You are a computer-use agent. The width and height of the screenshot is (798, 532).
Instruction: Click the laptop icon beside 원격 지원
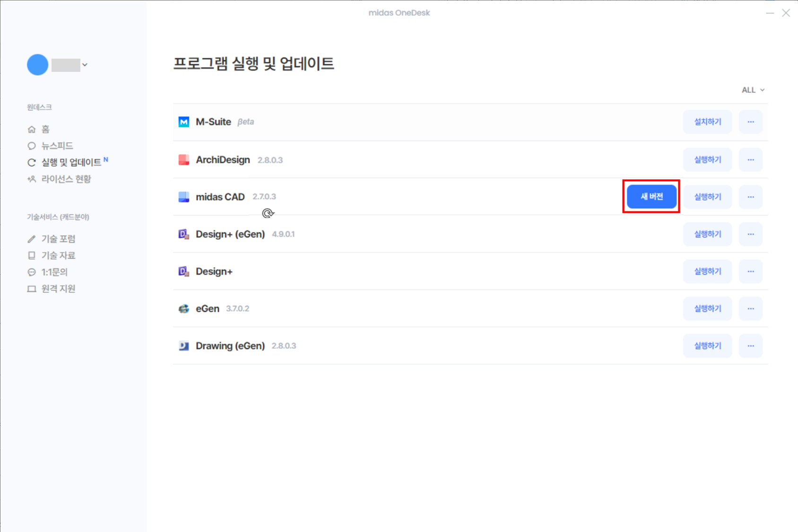[32, 289]
